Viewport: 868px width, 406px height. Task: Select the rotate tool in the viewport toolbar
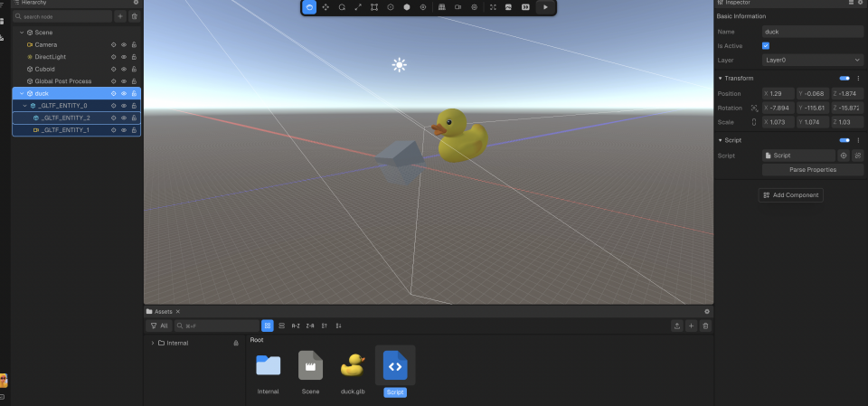[342, 7]
